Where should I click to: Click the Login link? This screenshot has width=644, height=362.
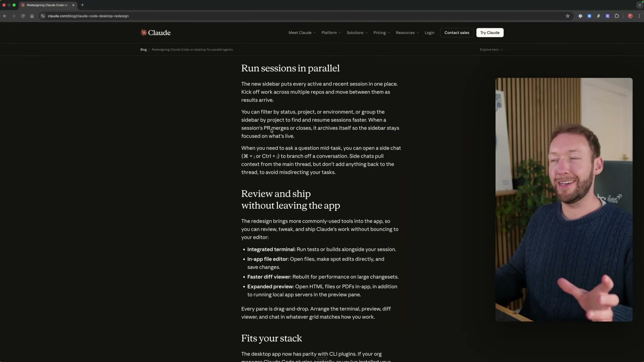(429, 33)
